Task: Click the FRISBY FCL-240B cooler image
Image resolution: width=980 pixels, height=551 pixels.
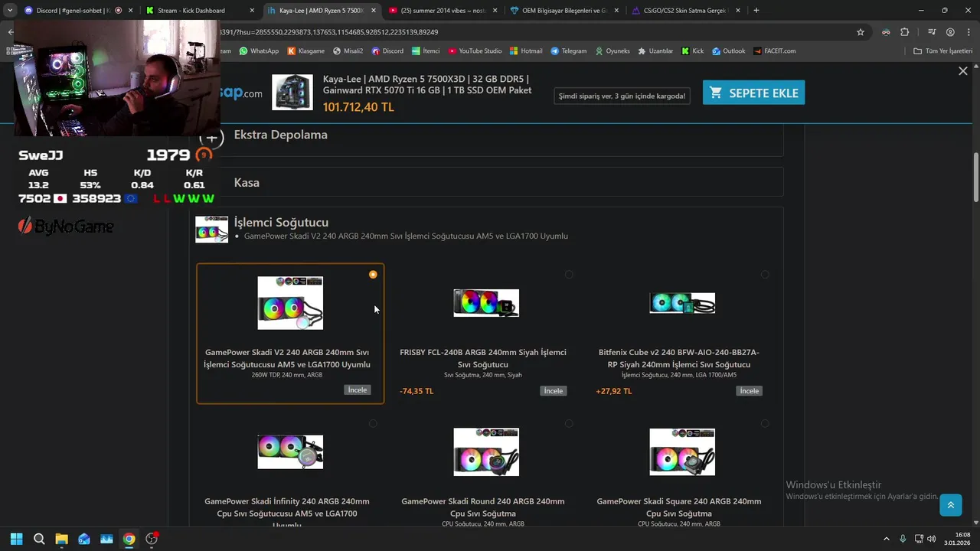Action: (x=486, y=303)
